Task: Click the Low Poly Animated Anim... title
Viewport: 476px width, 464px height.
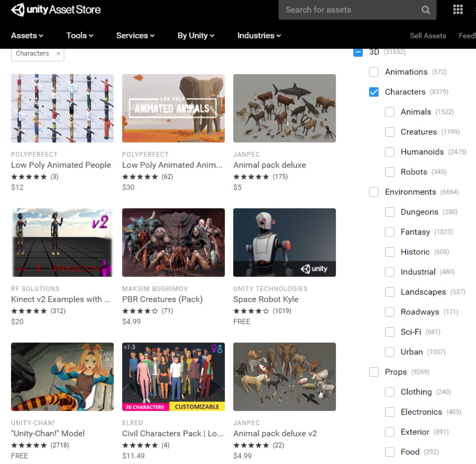Action: point(172,165)
